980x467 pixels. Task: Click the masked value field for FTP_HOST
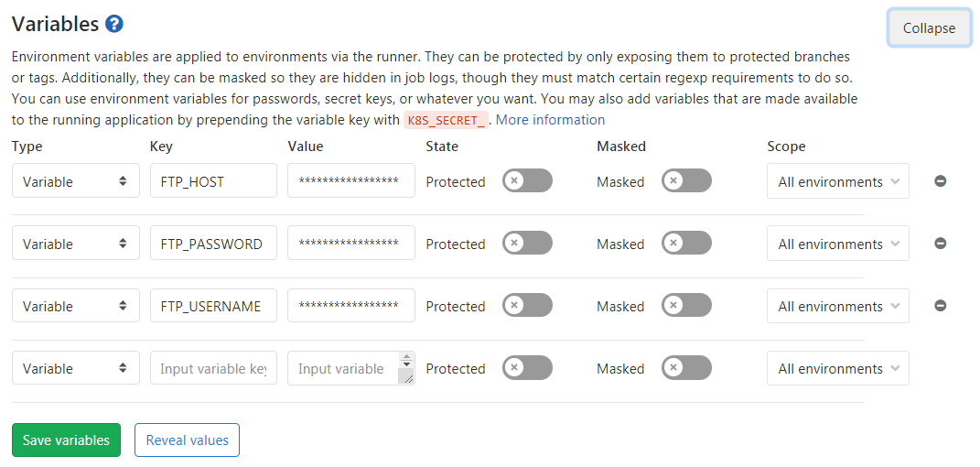350,181
